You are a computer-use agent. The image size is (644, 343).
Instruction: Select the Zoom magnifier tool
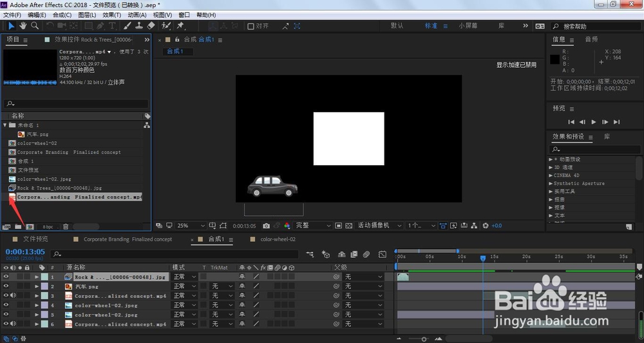click(x=35, y=26)
